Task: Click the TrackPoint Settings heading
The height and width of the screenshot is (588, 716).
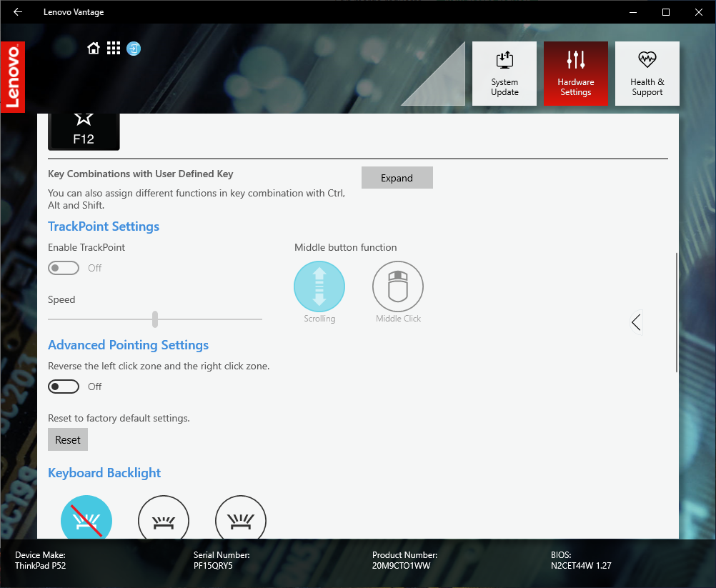Action: pos(104,226)
